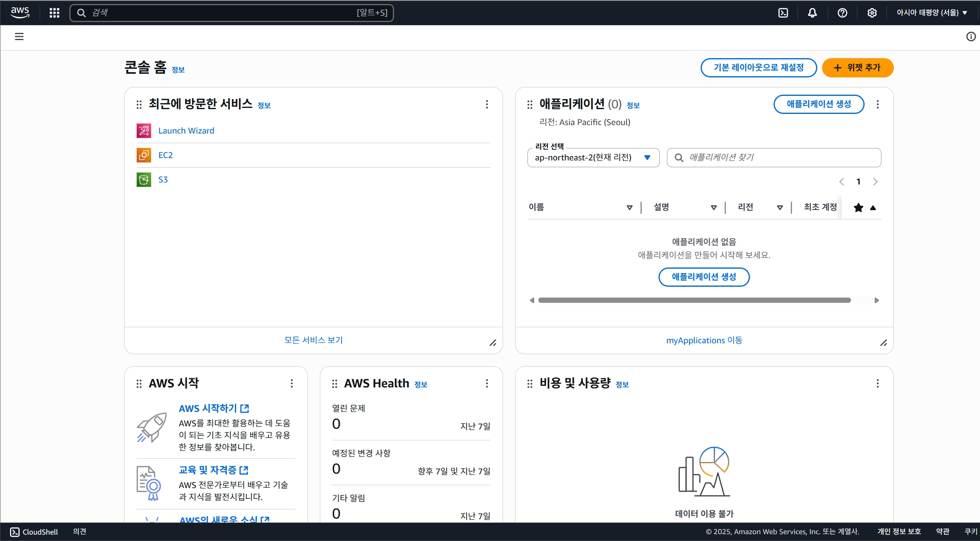
Task: Grab drag handle of 최근에 방문한 서비스 widget
Action: pyautogui.click(x=139, y=105)
